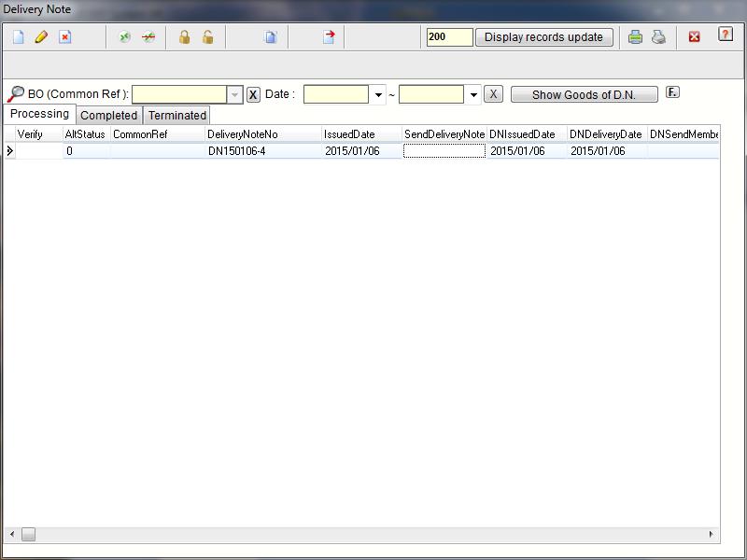Click the end Date field

[x=431, y=94]
